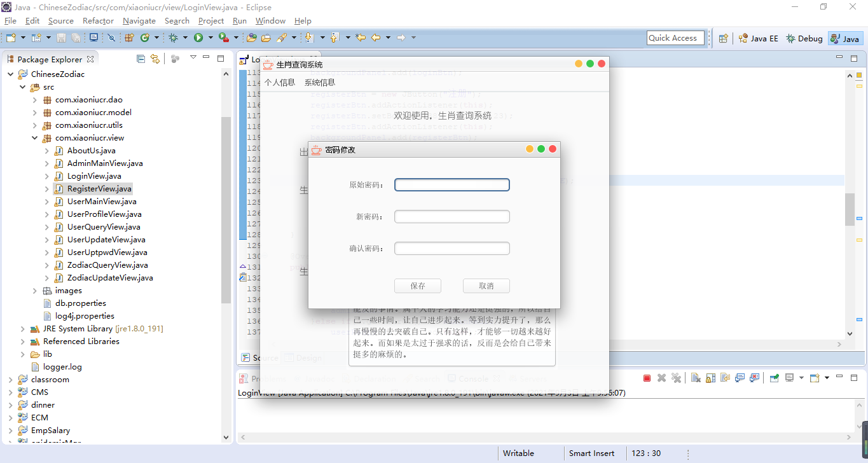The image size is (868, 463).
Task: Switch to the Debug perspective
Action: [x=804, y=38]
